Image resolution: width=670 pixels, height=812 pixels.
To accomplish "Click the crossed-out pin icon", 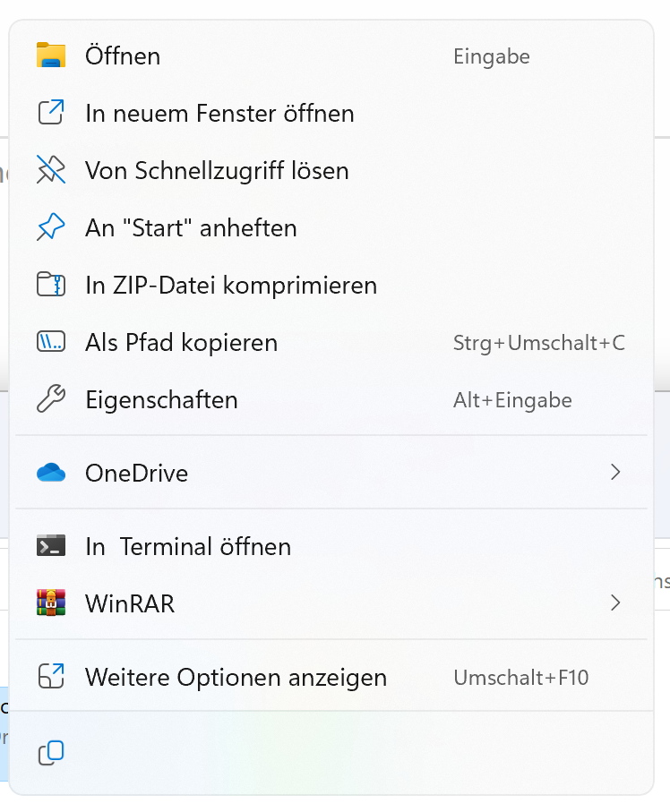I will (51, 171).
